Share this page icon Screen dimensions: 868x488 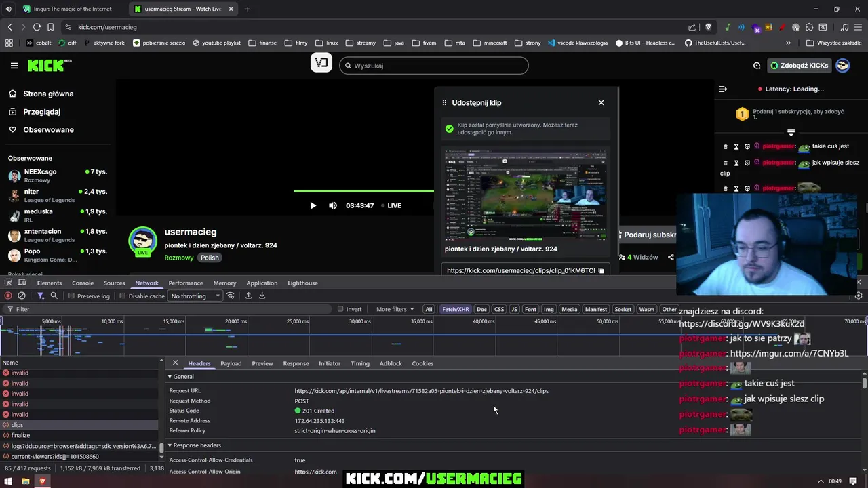click(692, 27)
